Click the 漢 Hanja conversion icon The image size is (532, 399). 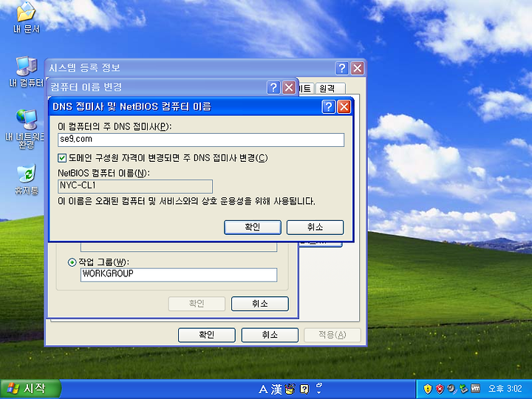tap(276, 389)
